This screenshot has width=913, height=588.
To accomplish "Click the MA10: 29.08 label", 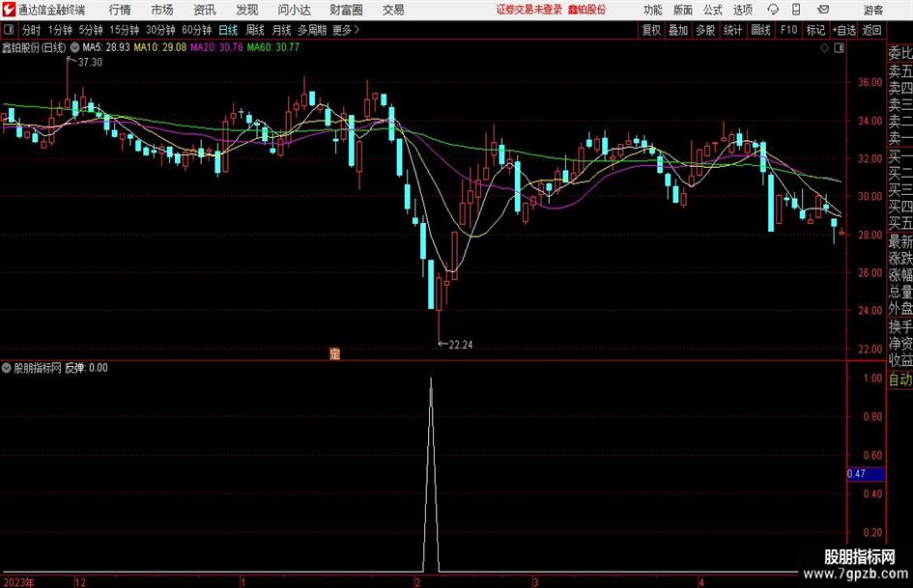I will (x=160, y=47).
